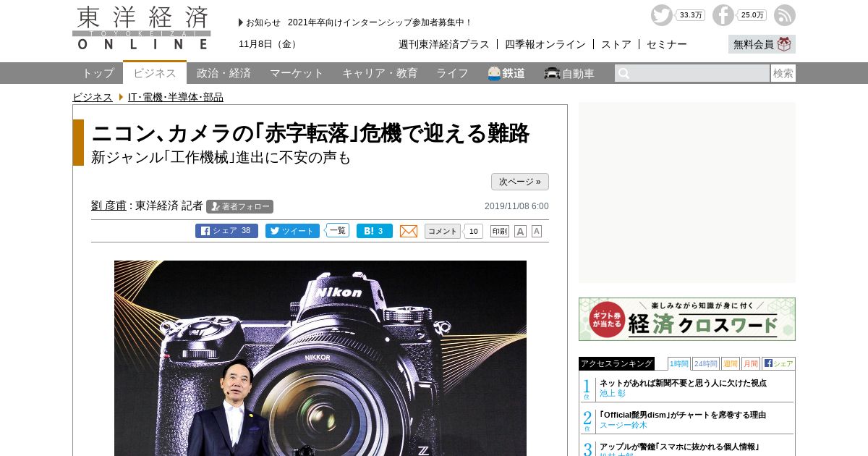Click the email envelope share icon
Viewport: 868px width, 456px height.
[x=409, y=231]
